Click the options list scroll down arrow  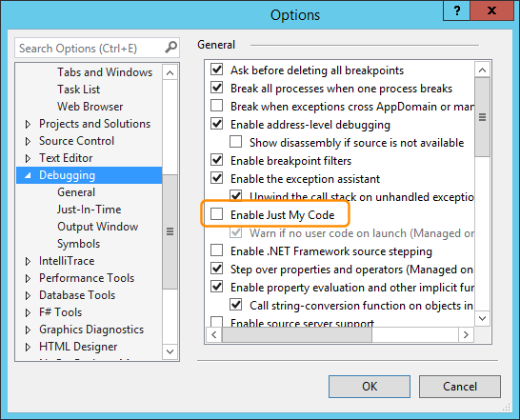(x=483, y=318)
